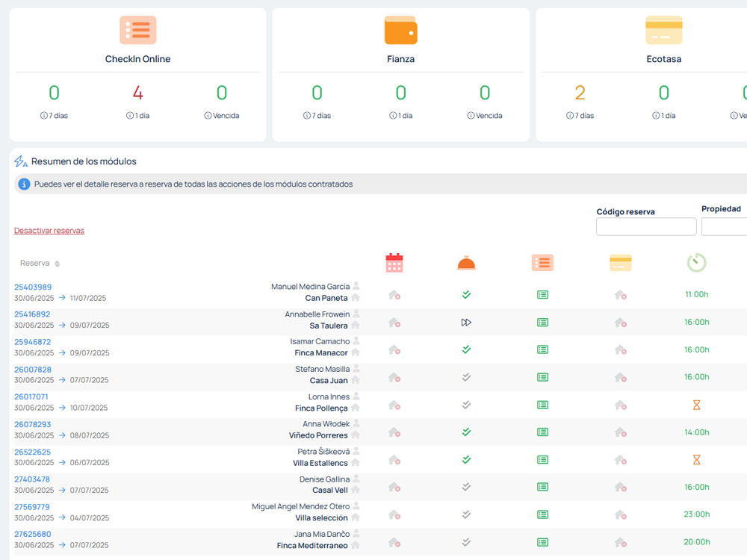Open reservation 25416892

32,314
